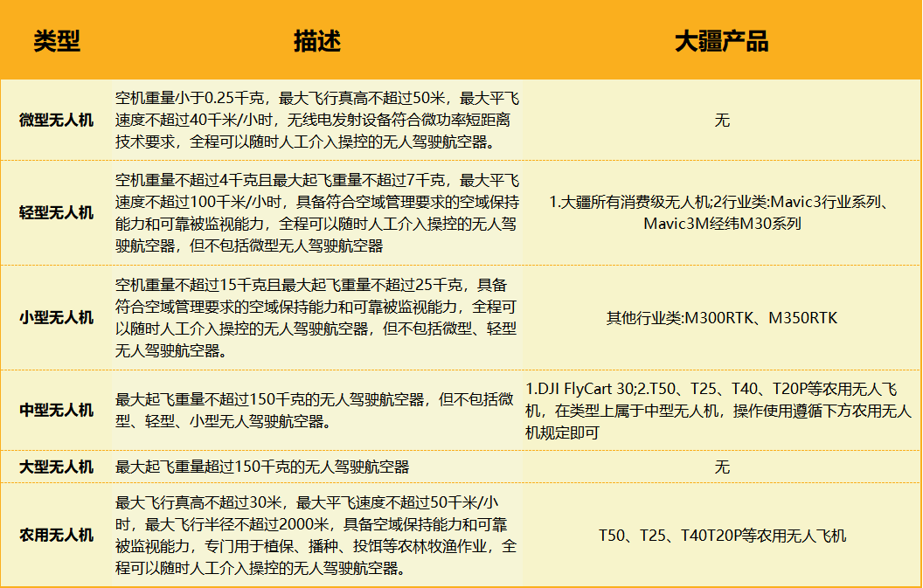923x588 pixels.
Task: Click the T50、T25 product cell in 农用无人机 row
Action: pos(721,535)
